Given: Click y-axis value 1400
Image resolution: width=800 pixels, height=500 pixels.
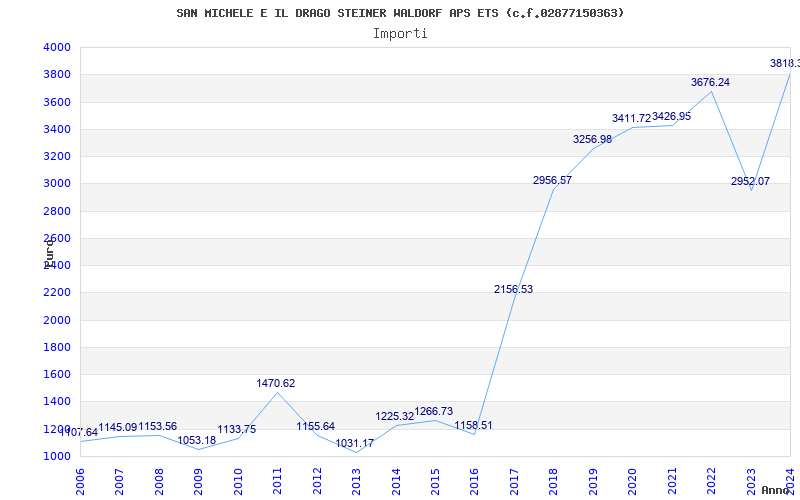Looking at the screenshot, I should coord(56,402).
